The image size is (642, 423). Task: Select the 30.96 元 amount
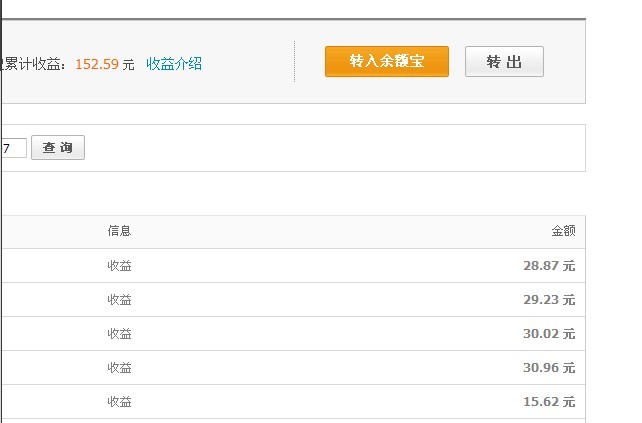548,368
